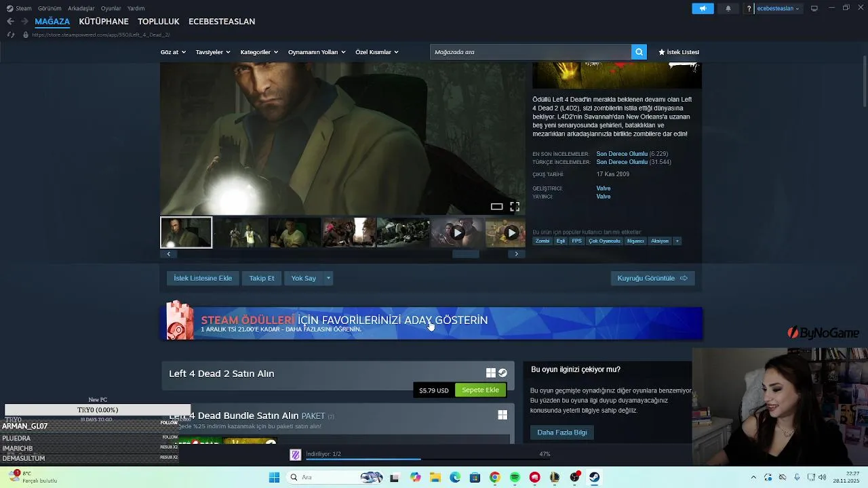
Task: Open the ECEBESTEASLAN profile tab
Action: pos(222,21)
